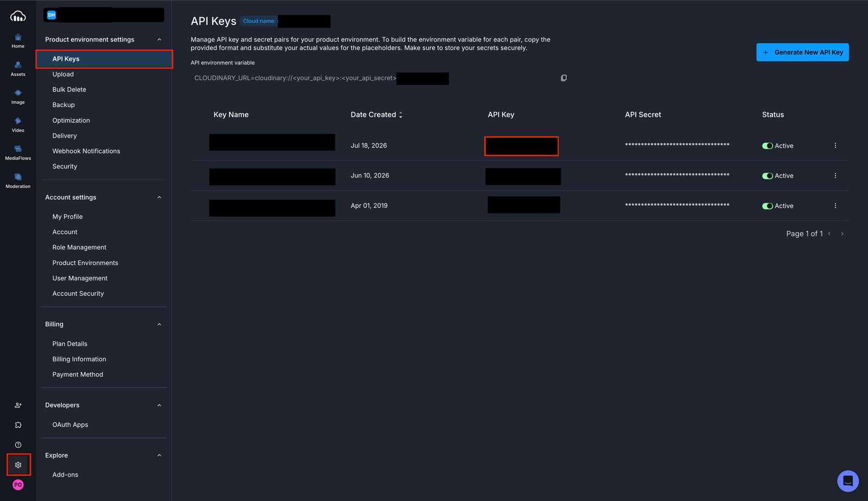Open the Moderation section

click(x=18, y=181)
